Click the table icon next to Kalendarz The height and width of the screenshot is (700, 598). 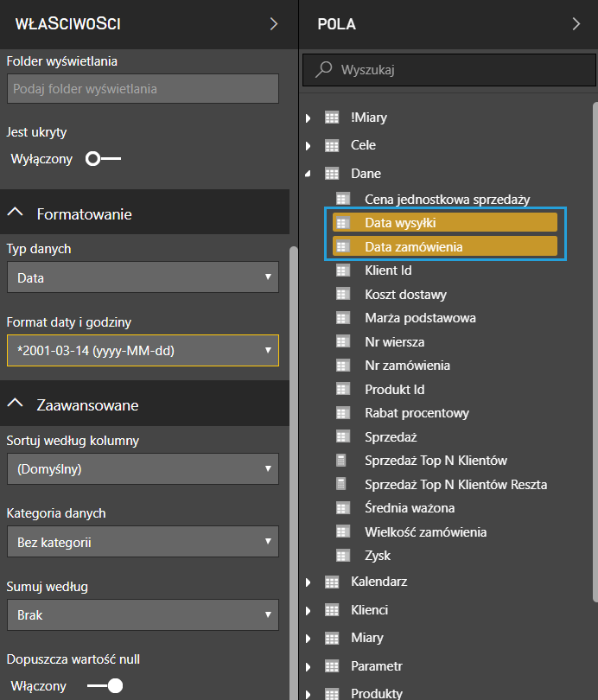tap(331, 582)
